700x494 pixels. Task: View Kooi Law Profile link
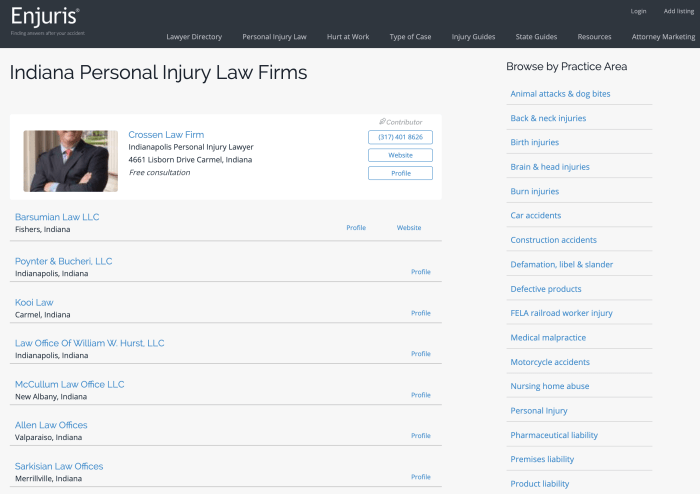[421, 313]
